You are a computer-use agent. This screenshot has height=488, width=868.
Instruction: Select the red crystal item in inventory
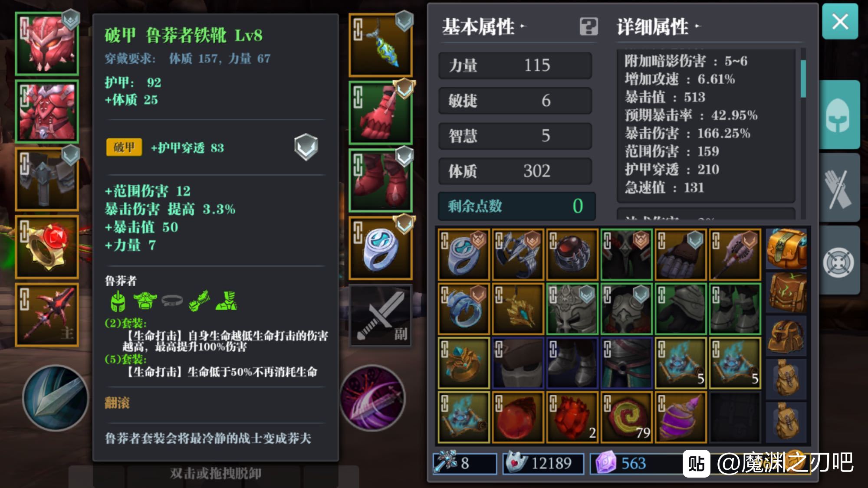[x=572, y=417]
